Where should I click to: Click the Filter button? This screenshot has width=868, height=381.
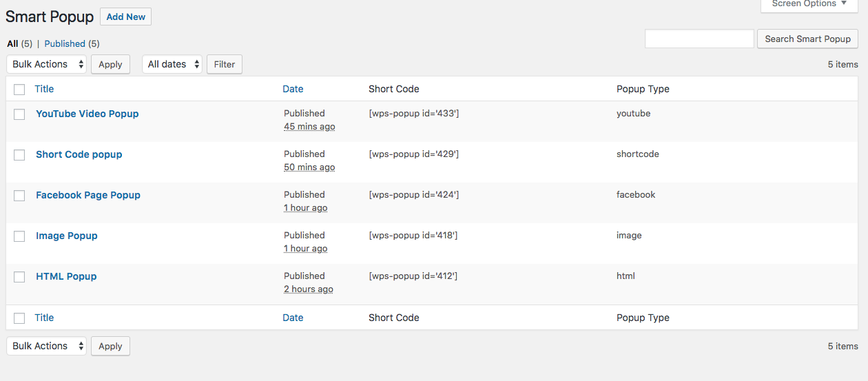[x=225, y=64]
